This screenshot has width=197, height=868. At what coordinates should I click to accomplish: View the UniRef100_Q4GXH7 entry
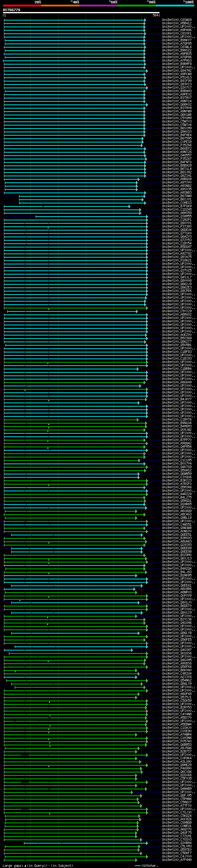[177, 650]
